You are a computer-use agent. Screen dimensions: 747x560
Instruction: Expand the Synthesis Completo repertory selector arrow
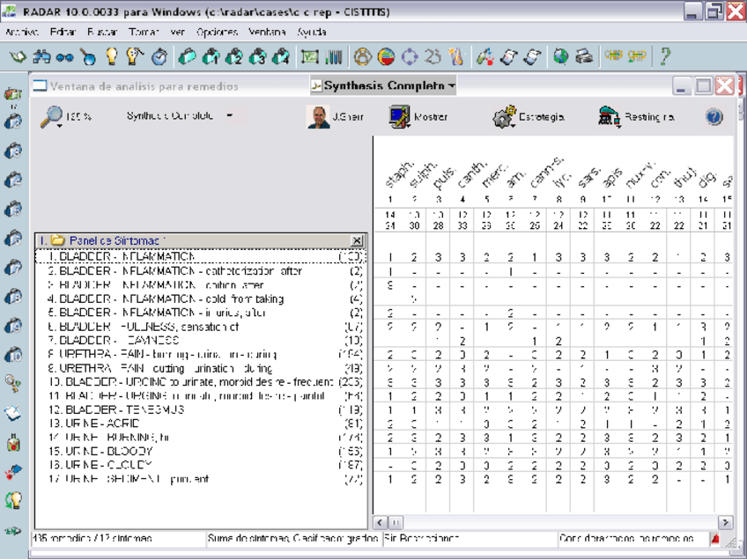click(x=229, y=115)
